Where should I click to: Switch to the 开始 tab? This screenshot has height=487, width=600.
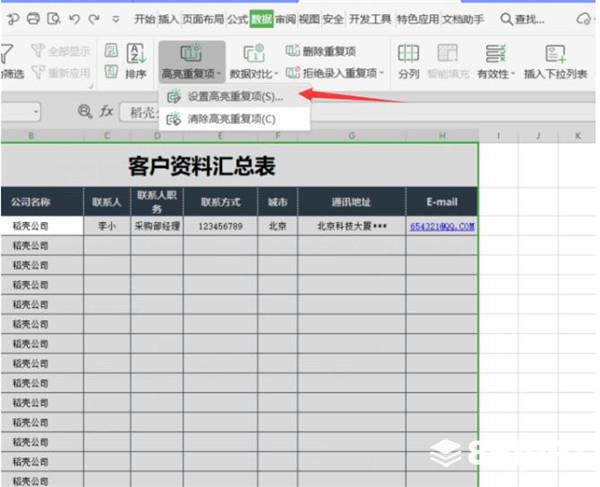pos(145,19)
